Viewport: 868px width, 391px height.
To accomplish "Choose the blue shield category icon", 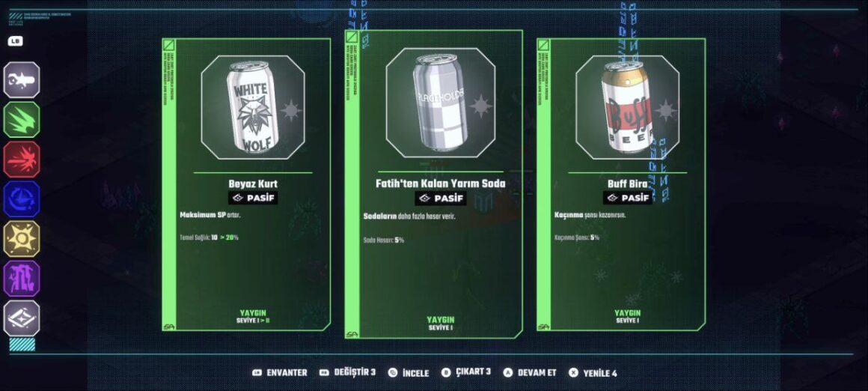I will 22,199.
